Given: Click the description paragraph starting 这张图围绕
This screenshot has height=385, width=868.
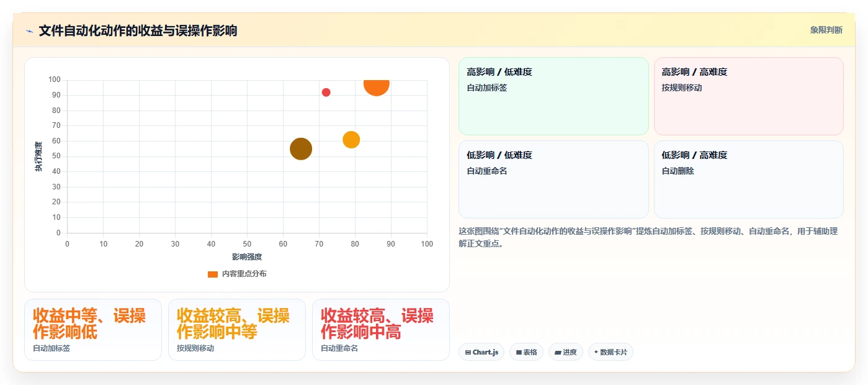Looking at the screenshot, I should (648, 237).
